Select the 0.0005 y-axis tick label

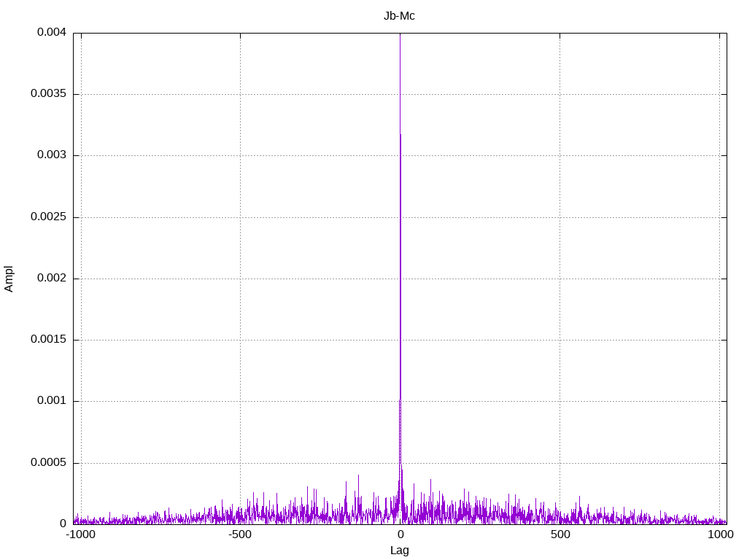(x=49, y=463)
